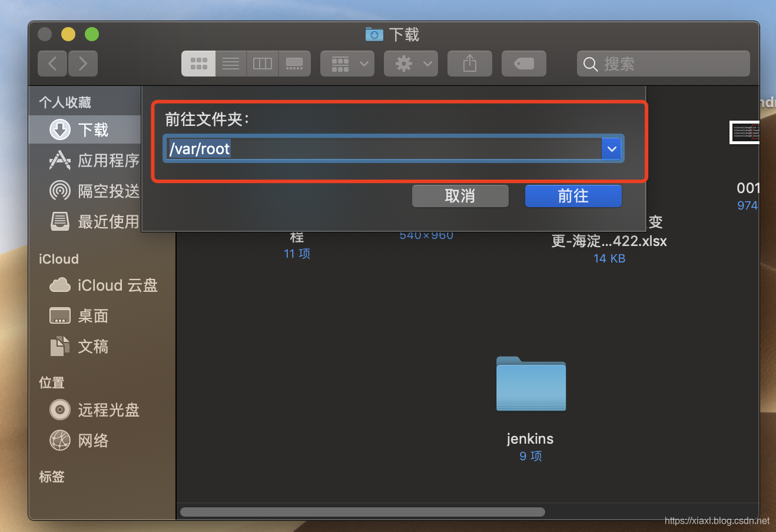Click the 11 项 item count label
This screenshot has height=532, width=776.
tap(297, 254)
